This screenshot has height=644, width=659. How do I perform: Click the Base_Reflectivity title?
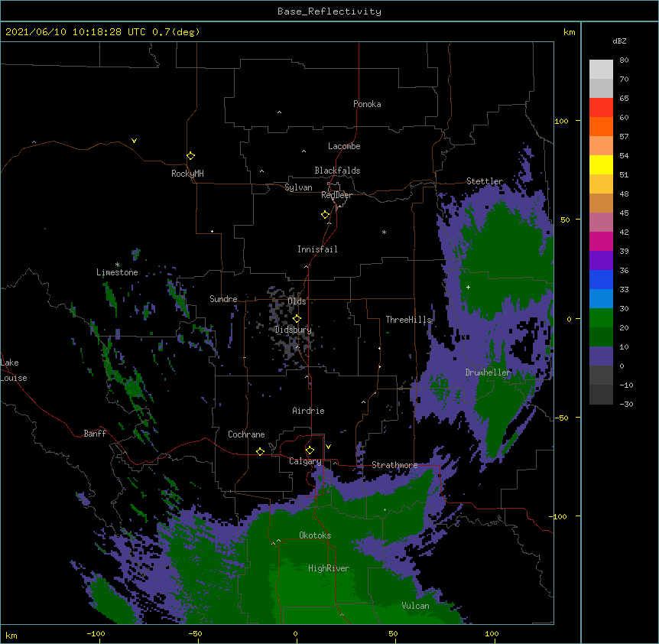[x=329, y=11]
